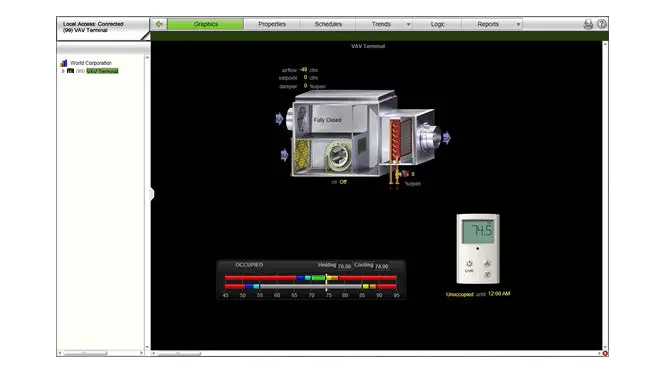This screenshot has width=667, height=375.
Task: Click the upper inlet airflow arrow
Action: click(279, 119)
